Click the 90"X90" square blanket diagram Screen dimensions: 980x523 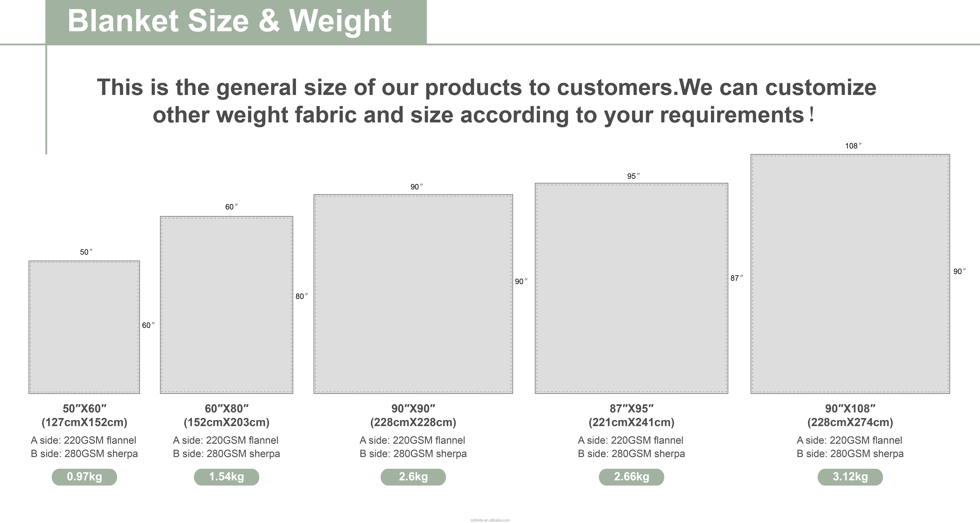(x=413, y=294)
